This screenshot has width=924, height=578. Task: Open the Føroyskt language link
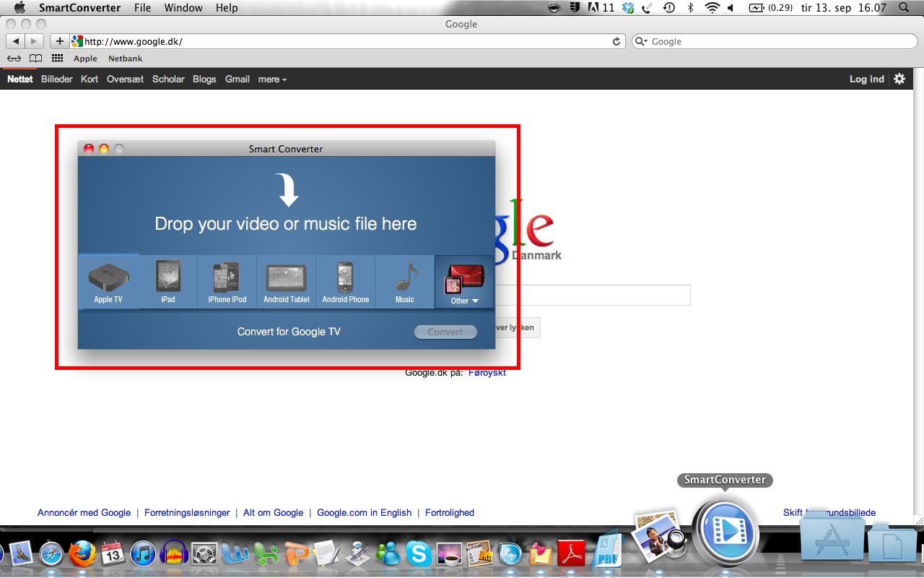click(487, 372)
